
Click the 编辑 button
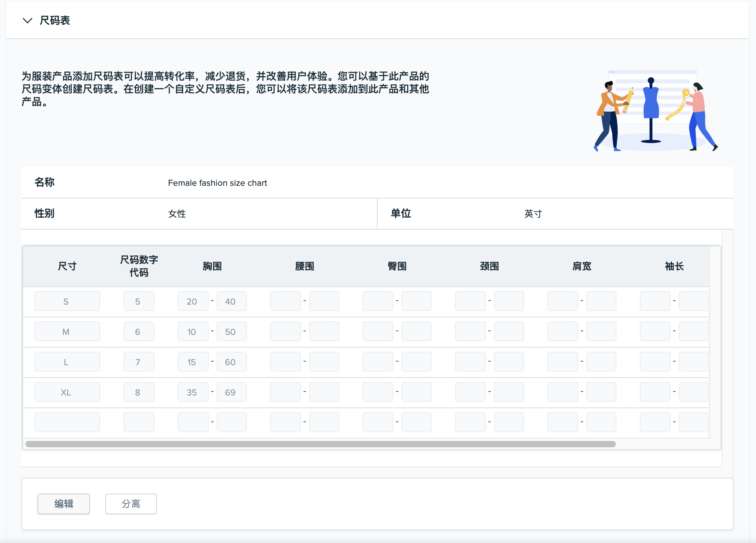tap(64, 504)
